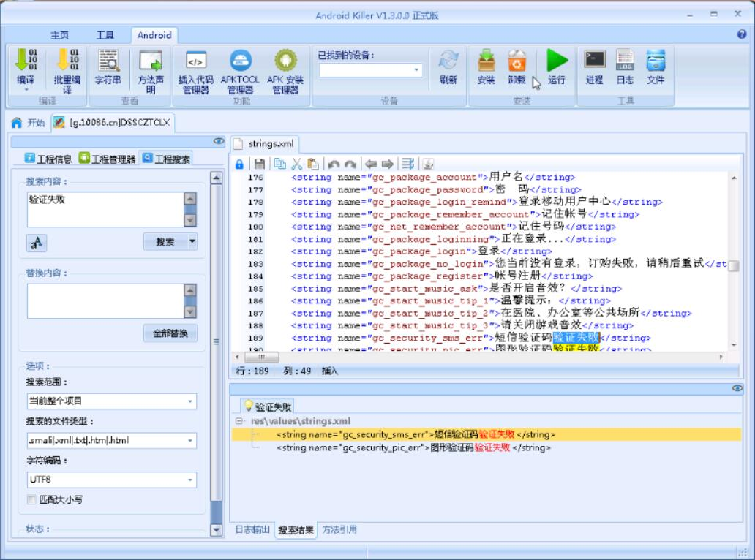Launch the APKTOOL 管理器

(240, 71)
